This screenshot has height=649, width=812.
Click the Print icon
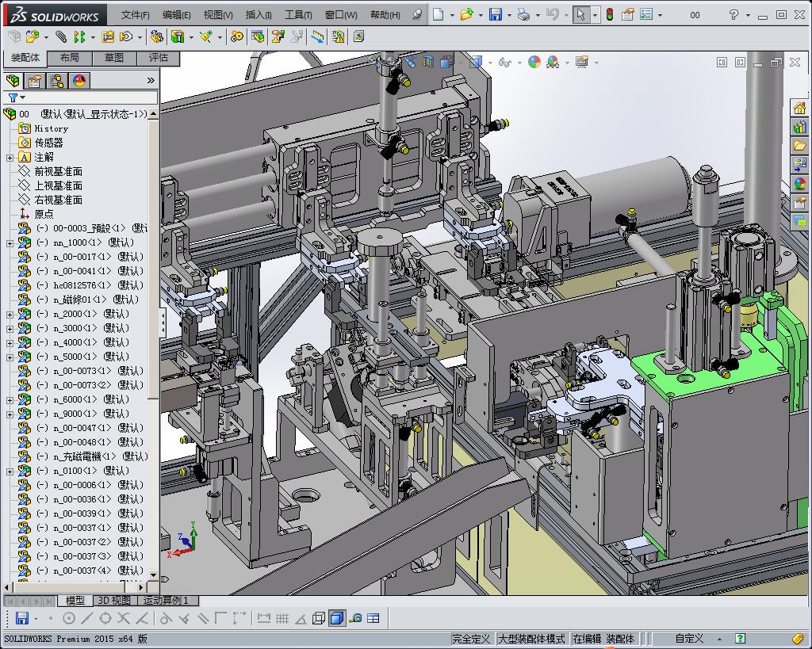[x=523, y=14]
